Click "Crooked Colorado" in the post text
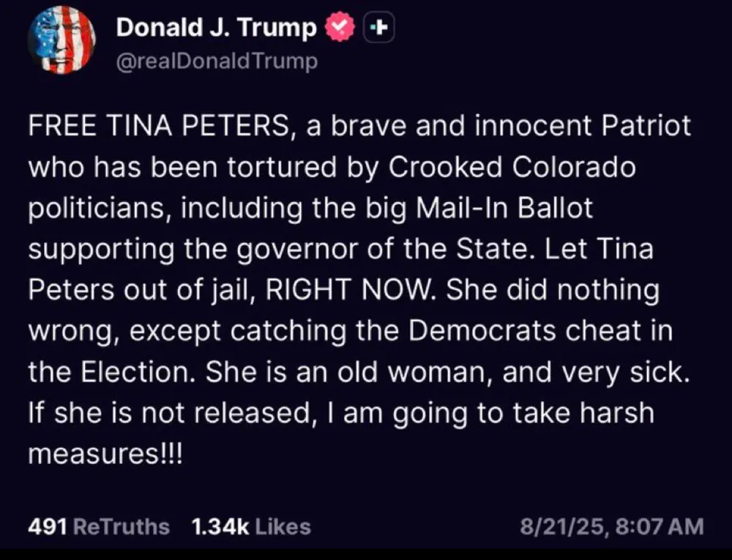The width and height of the screenshot is (732, 560). (512, 168)
